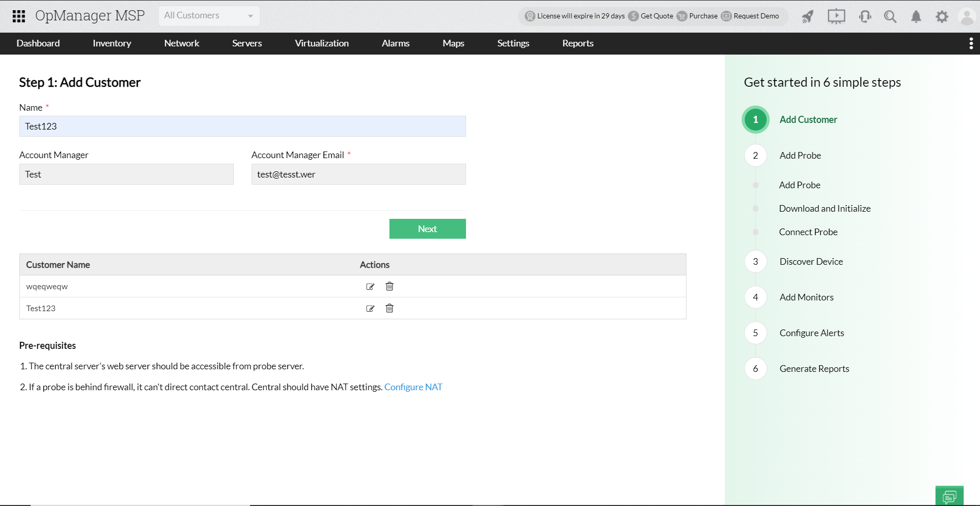Image resolution: width=980 pixels, height=506 pixels.
Task: Open the Reports section
Action: 578,43
